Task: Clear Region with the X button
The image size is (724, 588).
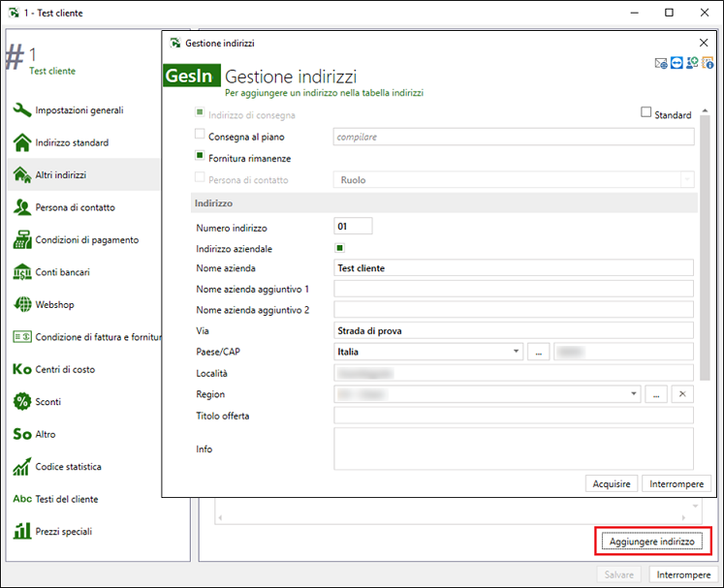Action: tap(682, 394)
